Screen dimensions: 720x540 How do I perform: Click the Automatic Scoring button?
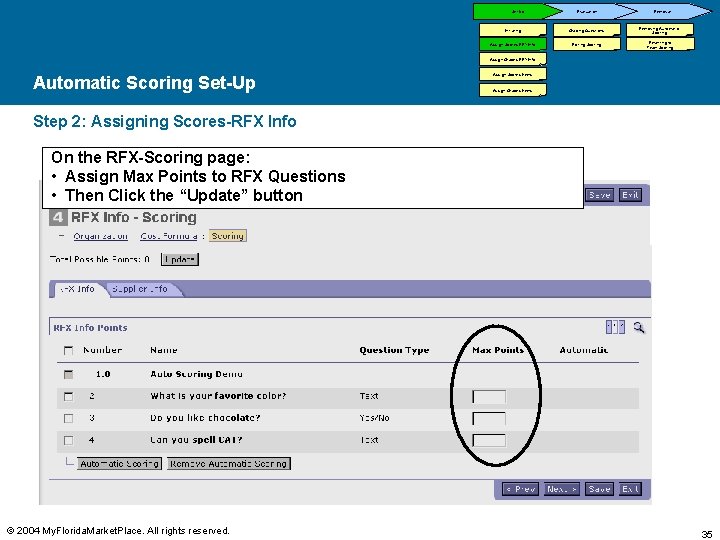119,464
